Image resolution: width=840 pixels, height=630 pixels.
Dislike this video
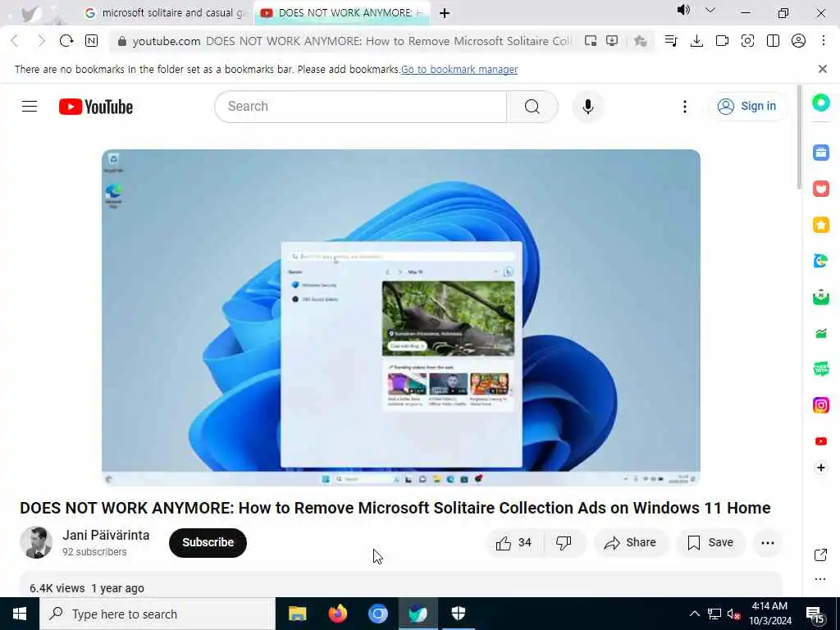click(564, 543)
